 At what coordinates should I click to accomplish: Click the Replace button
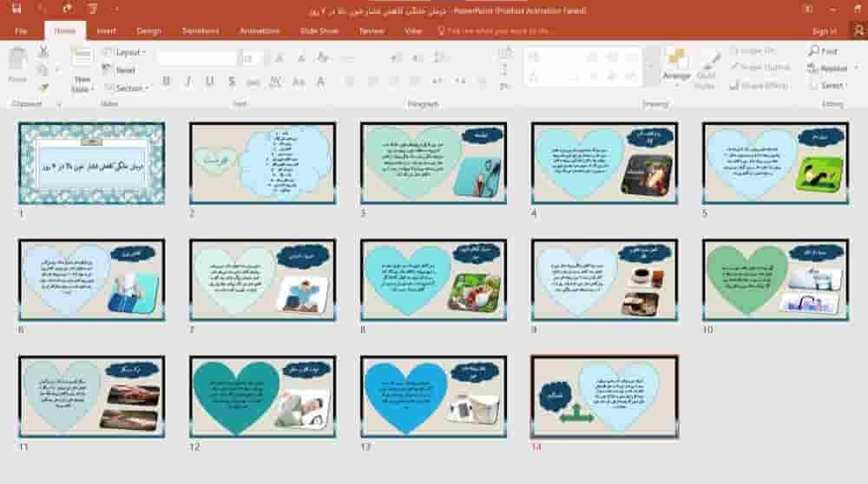828,68
